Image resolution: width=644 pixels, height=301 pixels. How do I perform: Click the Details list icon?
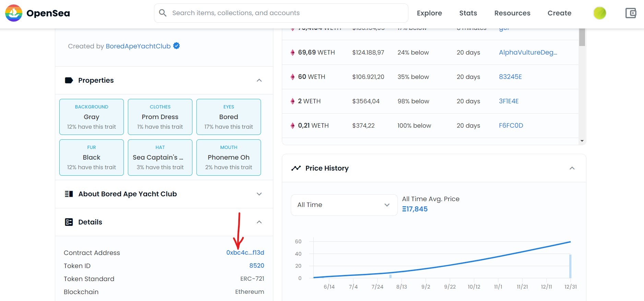point(69,222)
